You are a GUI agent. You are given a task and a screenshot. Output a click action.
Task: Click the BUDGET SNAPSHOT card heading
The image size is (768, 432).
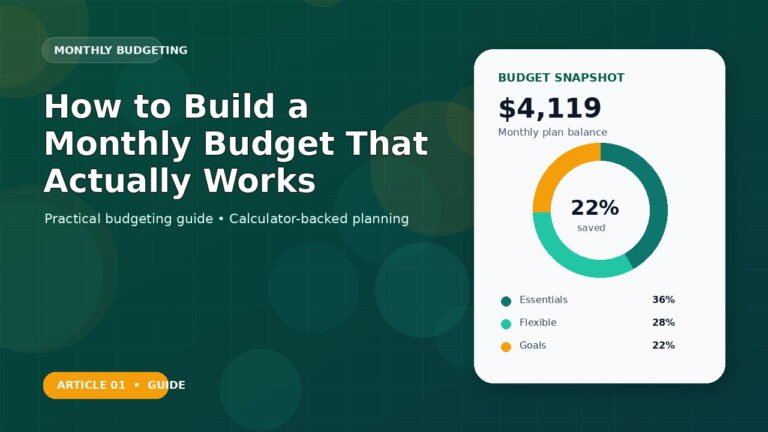(561, 77)
